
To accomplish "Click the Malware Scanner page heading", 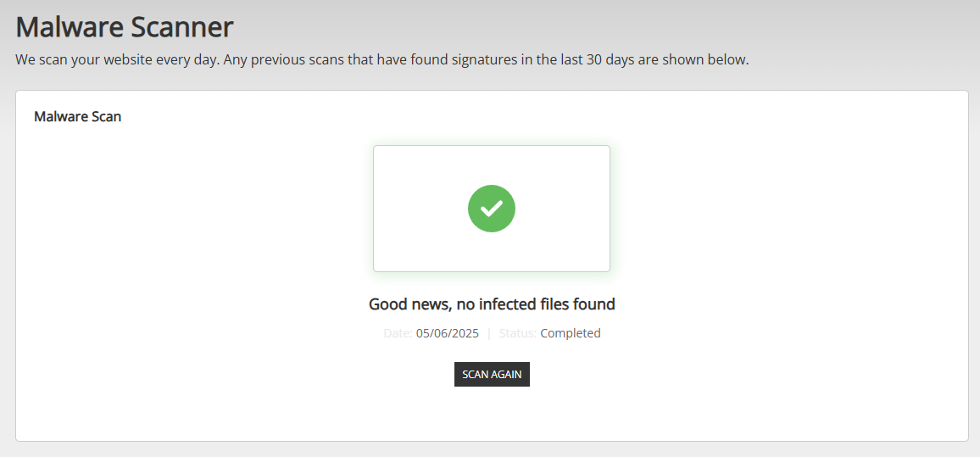I will pos(125,27).
